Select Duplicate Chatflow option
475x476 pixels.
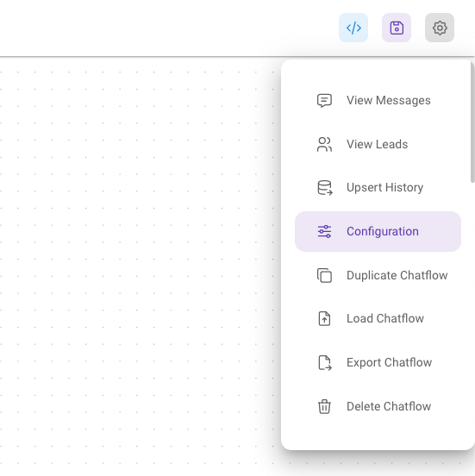378,275
